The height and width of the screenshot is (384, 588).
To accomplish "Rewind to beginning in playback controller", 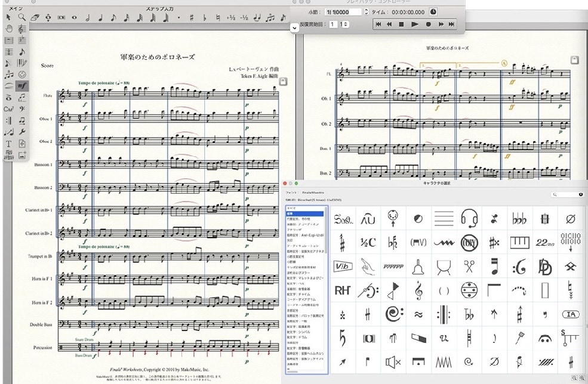I will 378,24.
